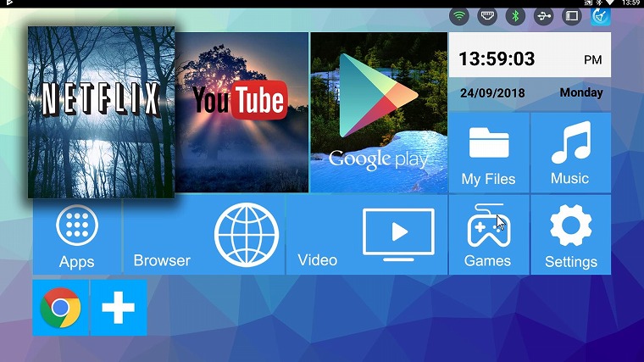
Task: Open the Netflix tile
Action: pyautogui.click(x=101, y=112)
